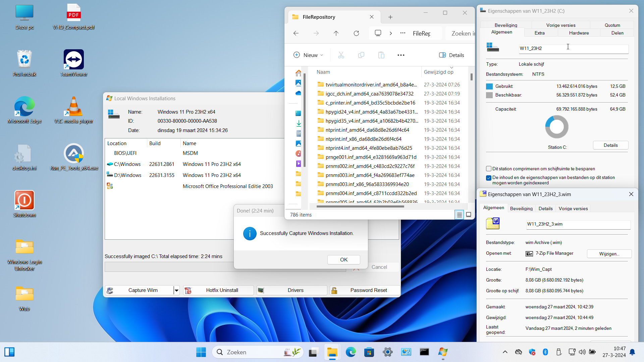Viewport: 644px width, 362px height.
Task: Click OK in the capture success dialog
Action: coord(344,260)
